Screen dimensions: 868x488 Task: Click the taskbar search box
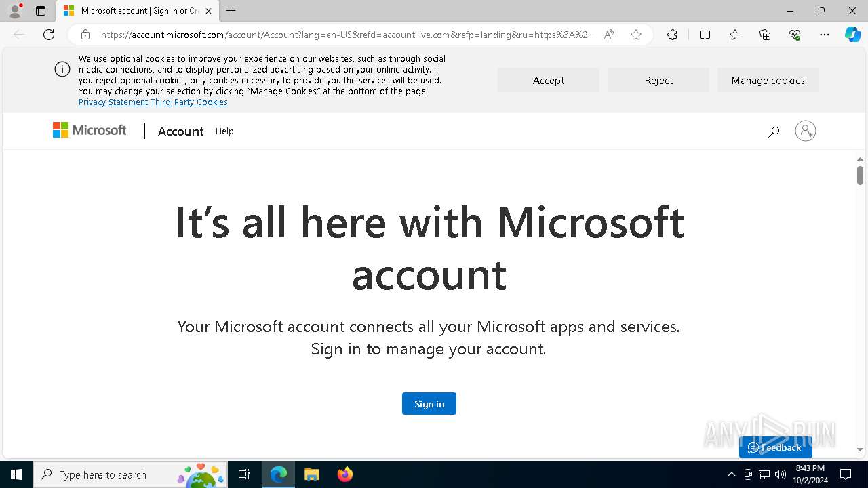coord(130,474)
